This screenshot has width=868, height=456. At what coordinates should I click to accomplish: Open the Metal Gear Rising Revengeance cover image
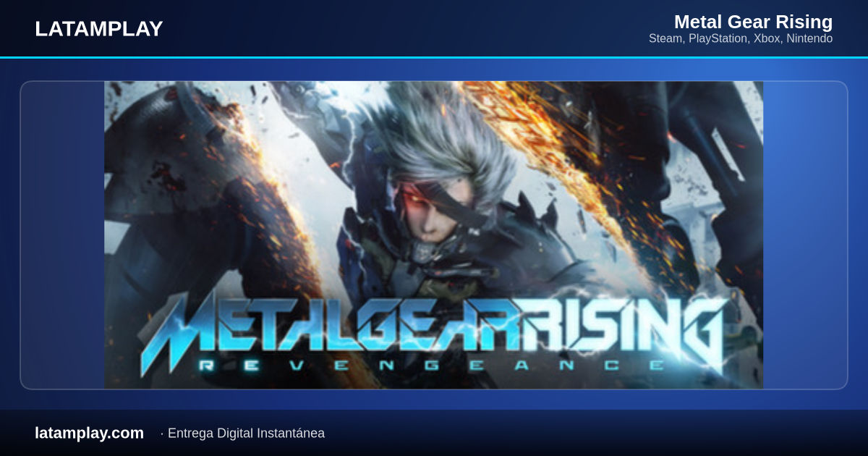click(x=433, y=235)
